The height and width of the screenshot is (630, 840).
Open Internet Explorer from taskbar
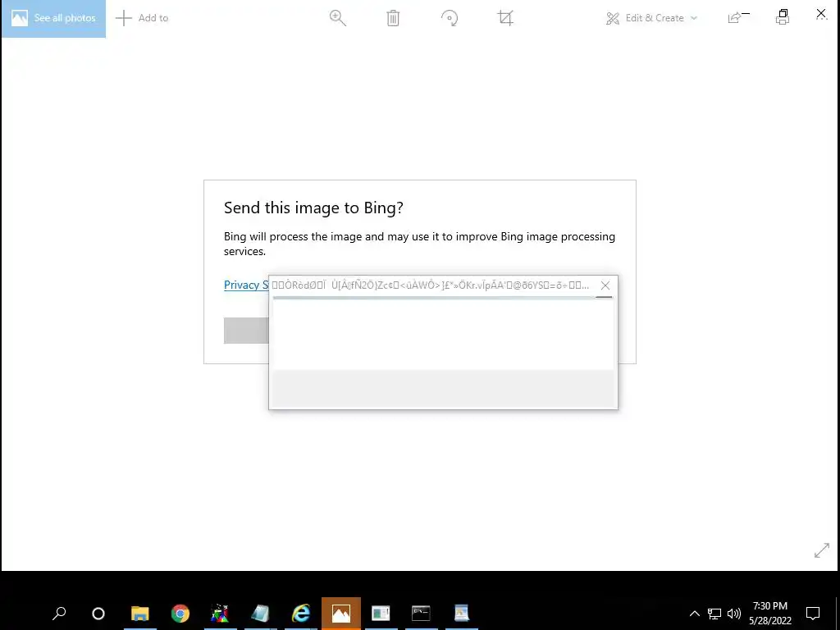(301, 614)
